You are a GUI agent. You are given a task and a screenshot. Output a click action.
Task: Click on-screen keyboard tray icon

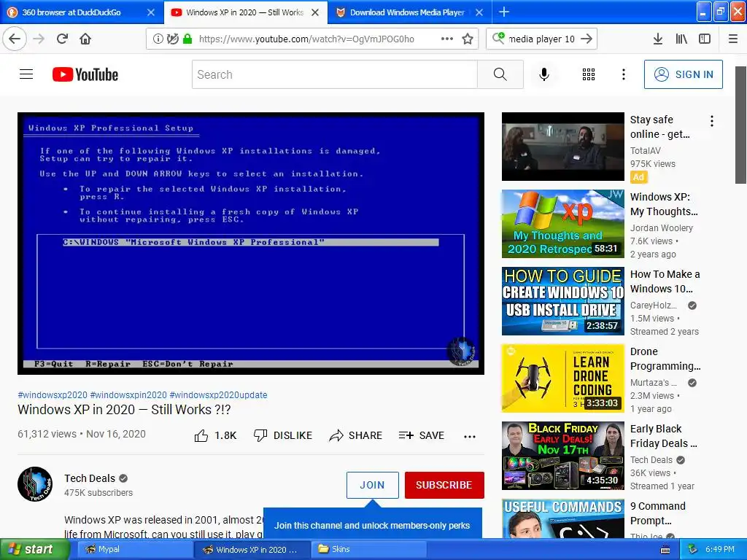[665, 550]
